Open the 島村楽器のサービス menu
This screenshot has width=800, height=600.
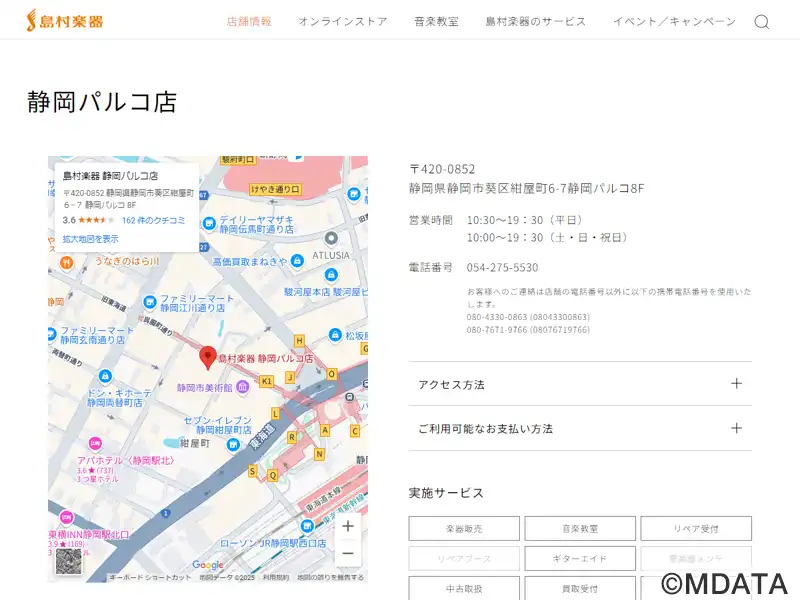[x=536, y=21]
